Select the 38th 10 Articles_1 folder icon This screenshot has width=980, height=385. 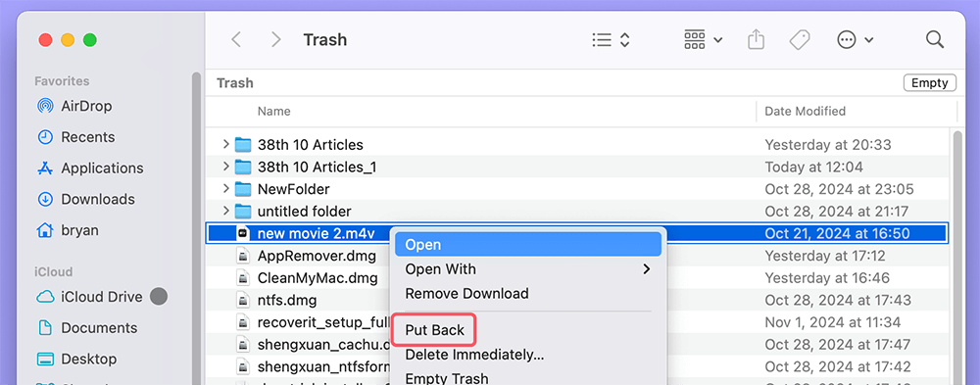pyautogui.click(x=243, y=167)
